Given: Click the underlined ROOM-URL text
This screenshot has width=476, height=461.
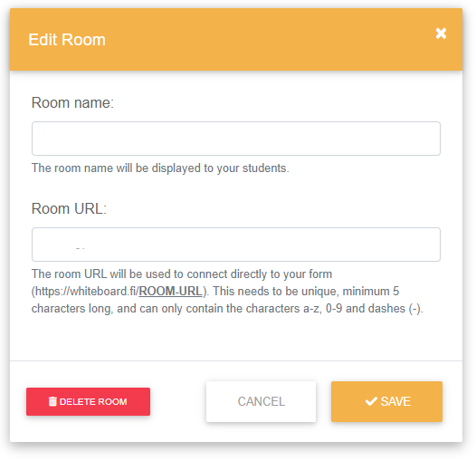Looking at the screenshot, I should pos(171,291).
